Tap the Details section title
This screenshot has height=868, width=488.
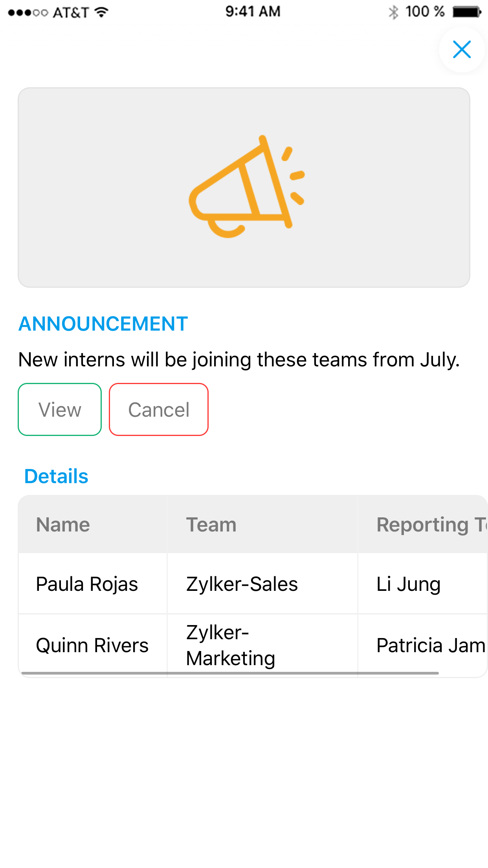point(56,476)
